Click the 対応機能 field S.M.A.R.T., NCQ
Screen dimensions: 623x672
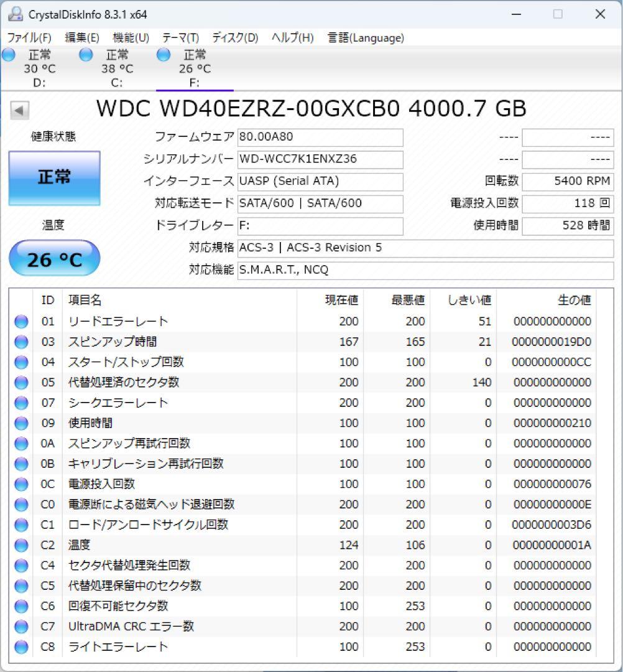(426, 271)
